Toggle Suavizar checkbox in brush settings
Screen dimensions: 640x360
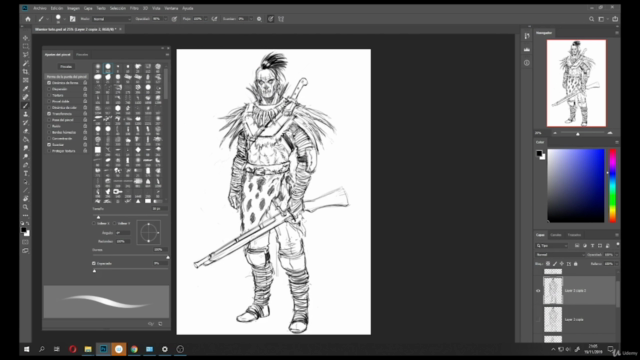pyautogui.click(x=49, y=144)
